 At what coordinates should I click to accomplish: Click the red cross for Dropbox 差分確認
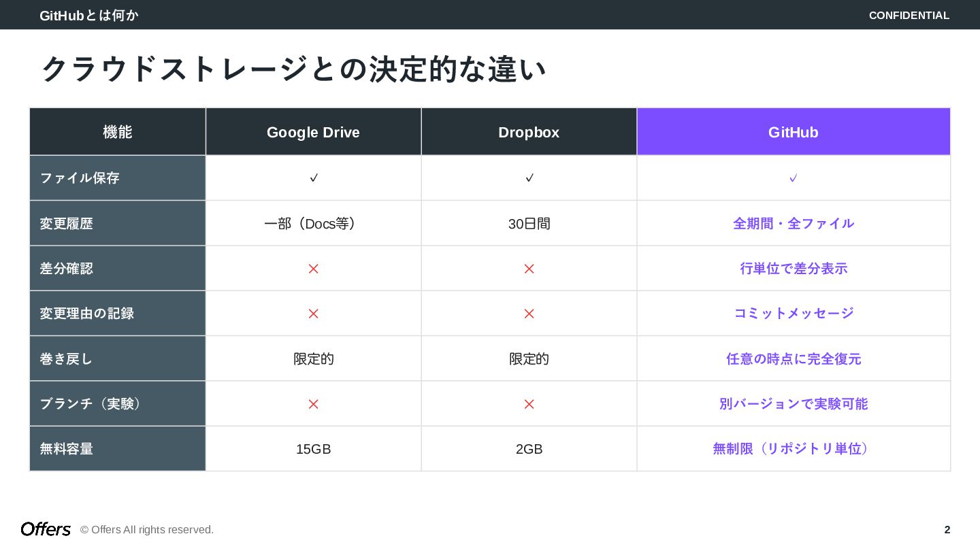529,269
